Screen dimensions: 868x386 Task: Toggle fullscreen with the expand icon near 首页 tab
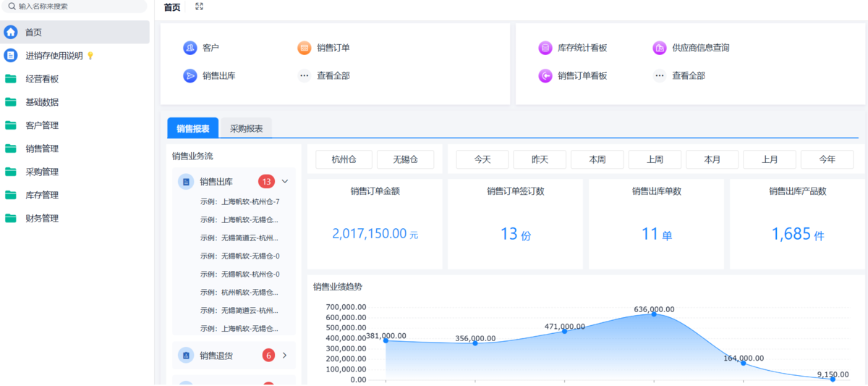pos(199,7)
